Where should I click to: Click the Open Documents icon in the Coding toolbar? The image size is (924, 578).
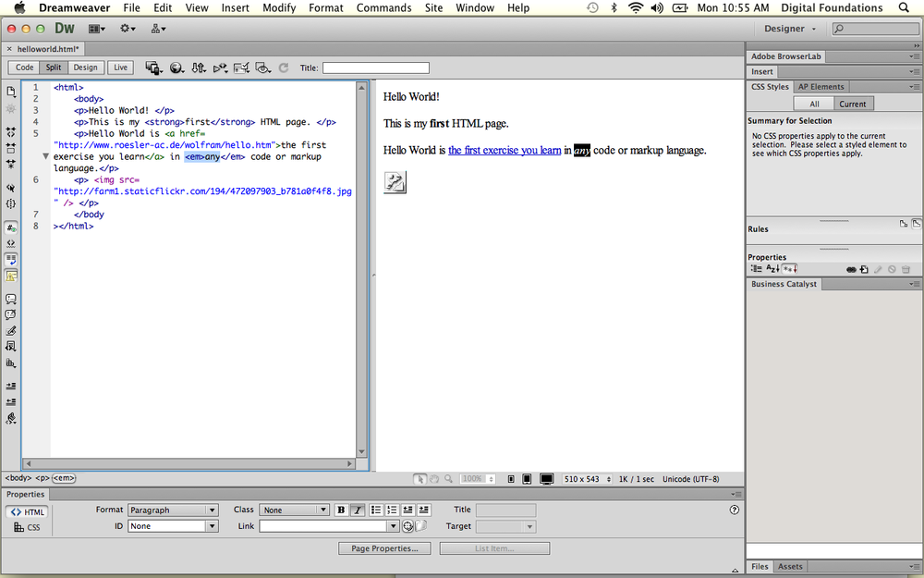pyautogui.click(x=11, y=91)
